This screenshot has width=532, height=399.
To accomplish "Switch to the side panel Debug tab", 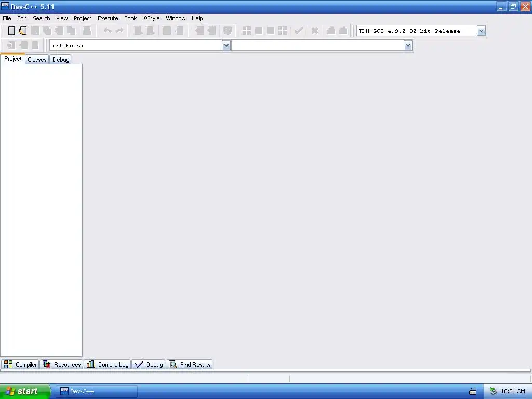I will tap(61, 60).
